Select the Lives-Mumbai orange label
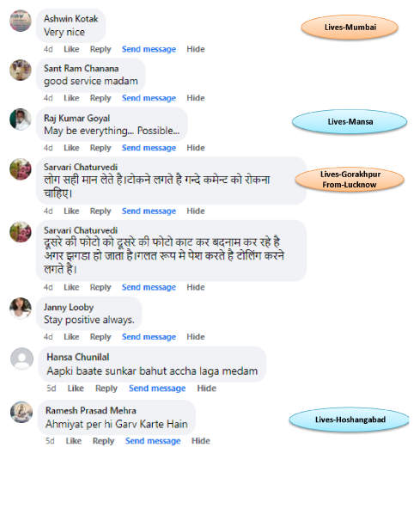420x521 pixels. coord(350,28)
